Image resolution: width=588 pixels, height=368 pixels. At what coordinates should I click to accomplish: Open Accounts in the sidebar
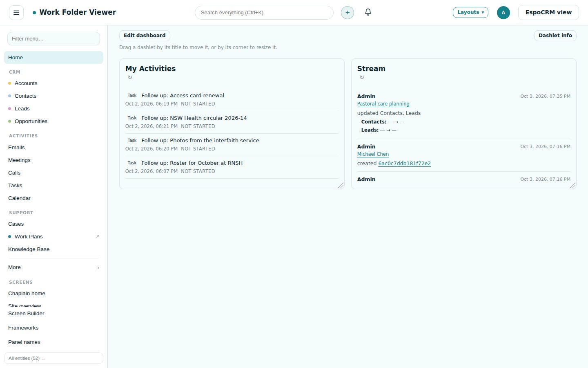click(x=53, y=83)
